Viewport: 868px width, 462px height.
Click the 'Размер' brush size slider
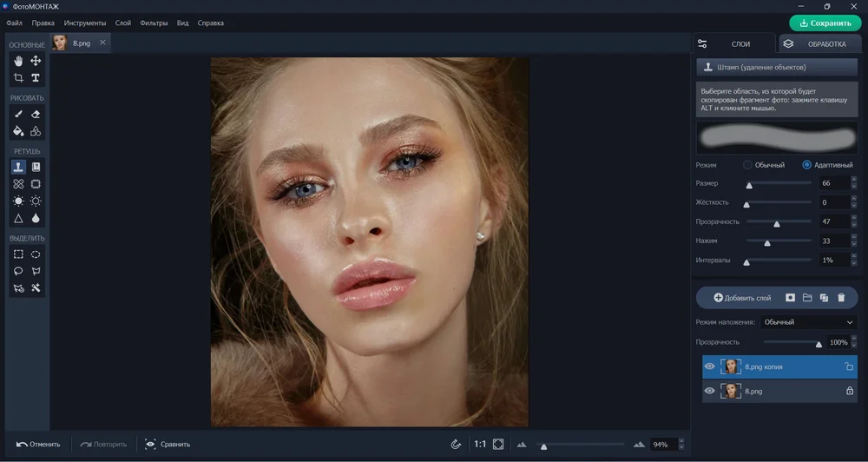(779, 183)
